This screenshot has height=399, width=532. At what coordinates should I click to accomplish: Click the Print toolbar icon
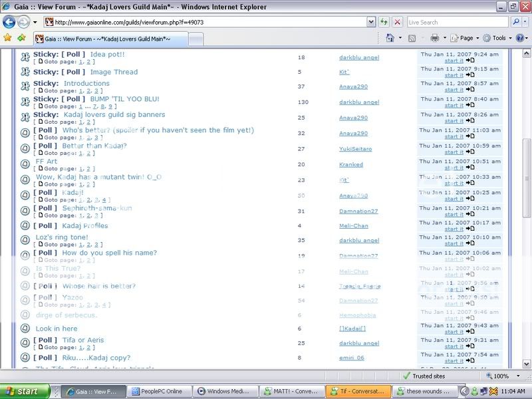(x=434, y=38)
